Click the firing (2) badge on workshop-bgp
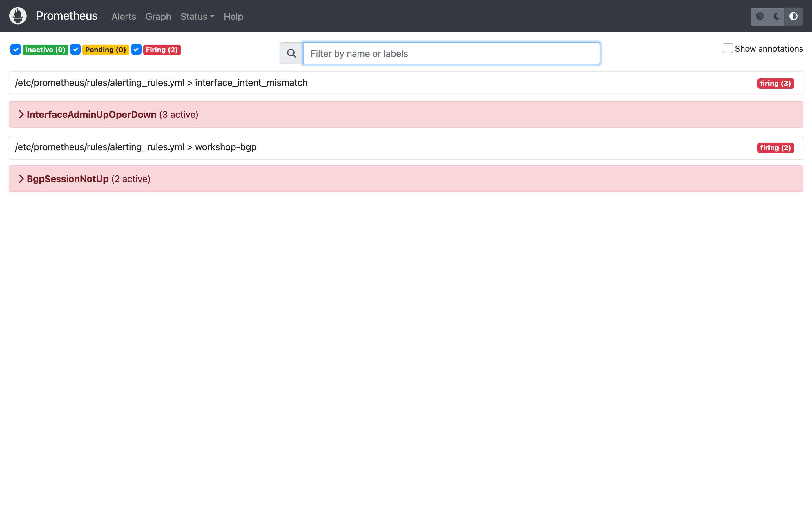This screenshot has height=522, width=812. point(775,148)
